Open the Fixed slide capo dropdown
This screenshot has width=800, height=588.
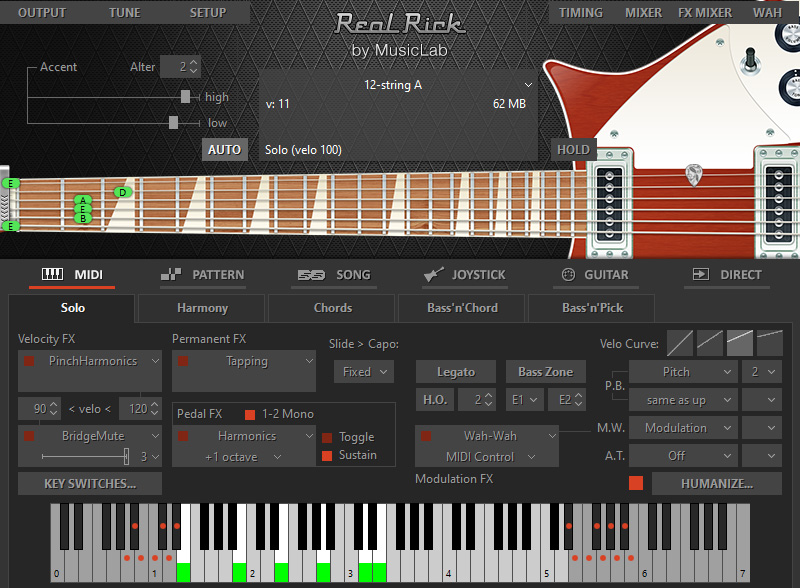364,372
